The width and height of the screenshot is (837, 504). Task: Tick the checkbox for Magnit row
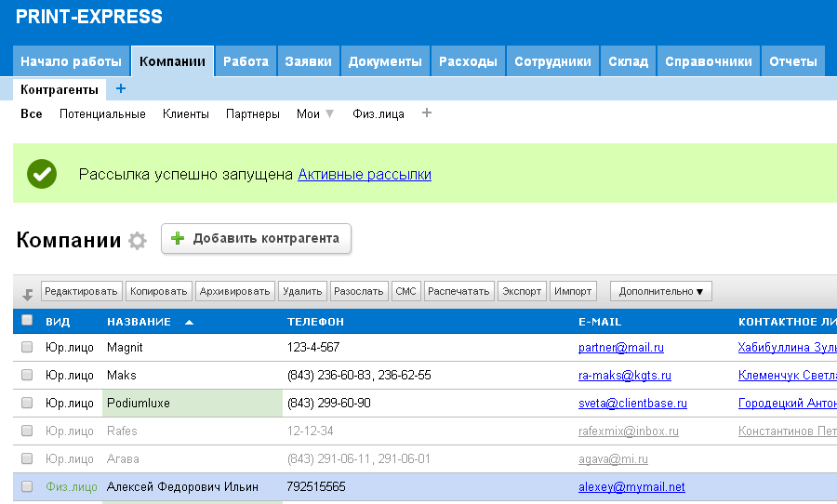[x=27, y=347]
